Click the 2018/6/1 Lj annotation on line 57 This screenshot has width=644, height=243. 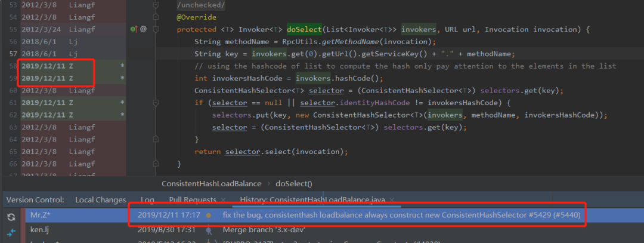49,54
